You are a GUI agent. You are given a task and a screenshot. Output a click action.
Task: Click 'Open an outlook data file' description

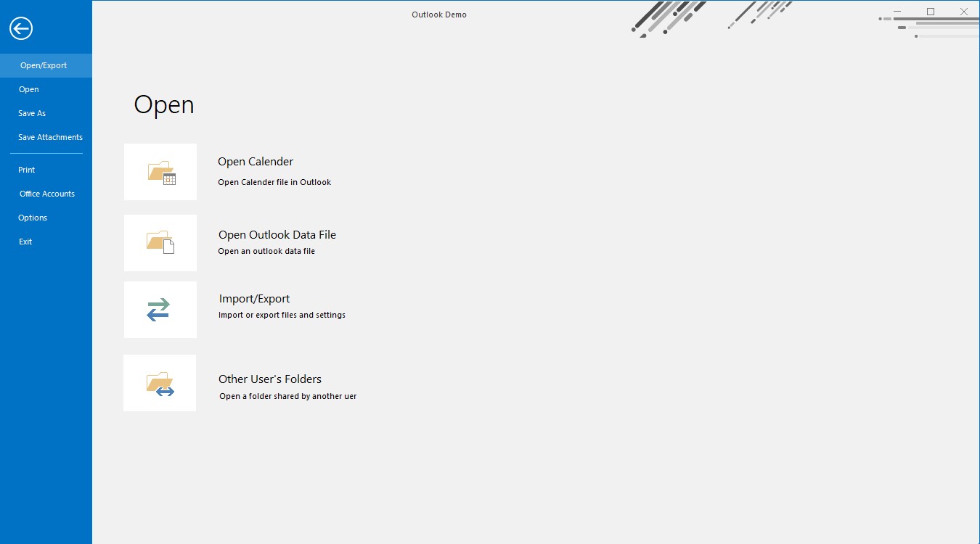coord(266,251)
